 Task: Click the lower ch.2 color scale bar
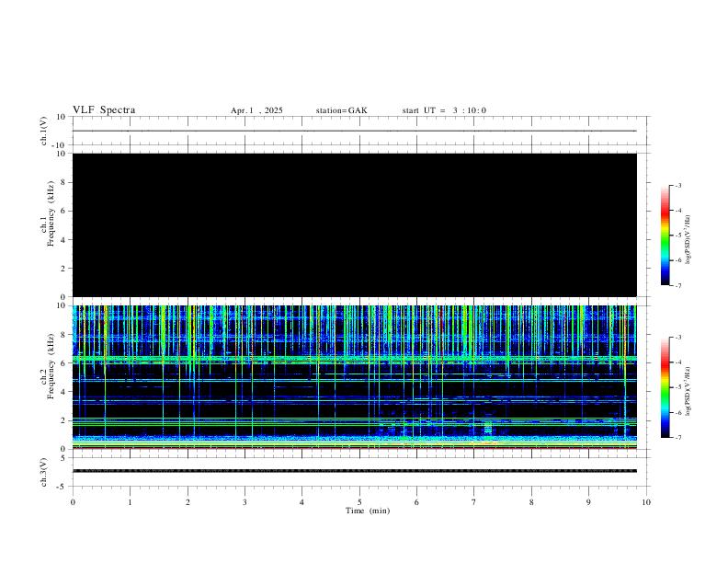click(x=665, y=387)
